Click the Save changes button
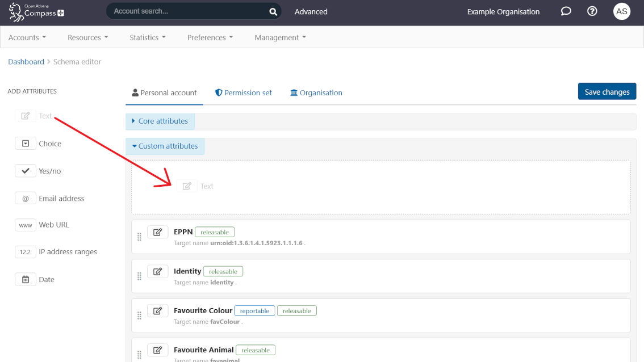Viewport: 644px width, 362px height. click(x=607, y=92)
